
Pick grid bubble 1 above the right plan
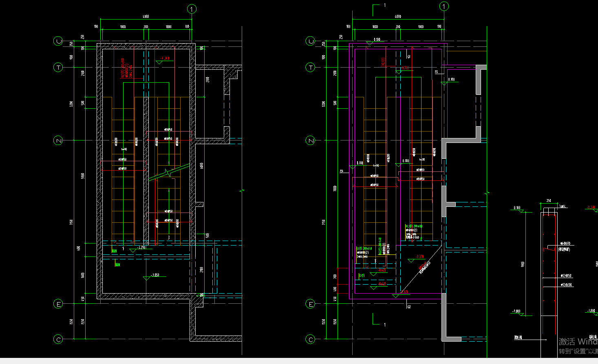pos(444,6)
